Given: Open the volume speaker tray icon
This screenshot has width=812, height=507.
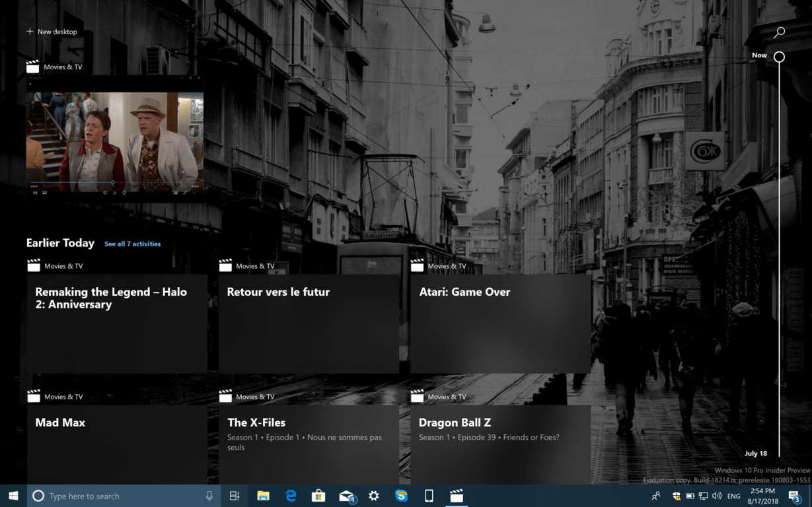Looking at the screenshot, I should pyautogui.click(x=717, y=496).
